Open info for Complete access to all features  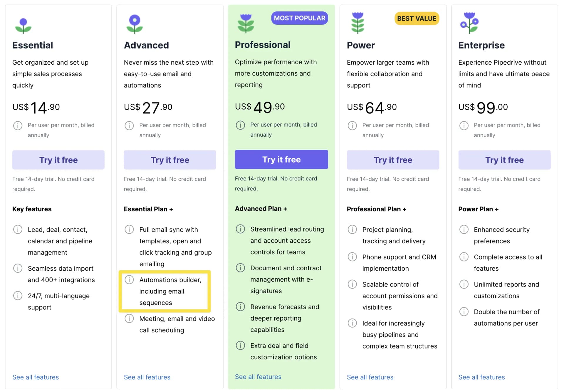pyautogui.click(x=464, y=257)
